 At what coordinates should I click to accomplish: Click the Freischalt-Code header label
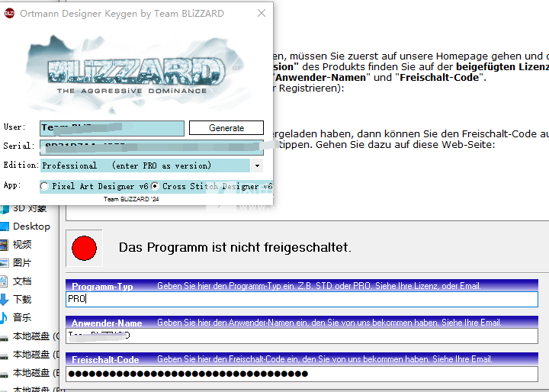105,360
